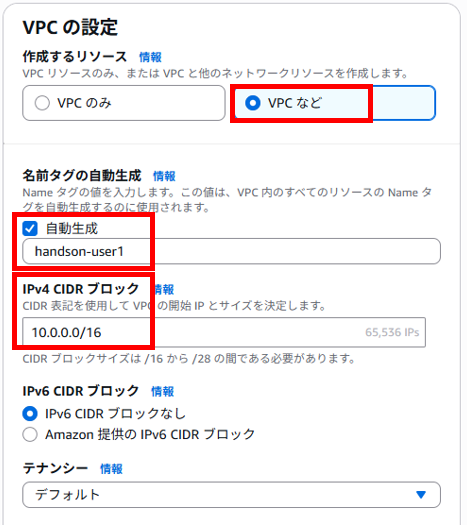Open 情報 link next to IPv6 CIDR ブロック
The height and width of the screenshot is (532, 467).
click(163, 391)
